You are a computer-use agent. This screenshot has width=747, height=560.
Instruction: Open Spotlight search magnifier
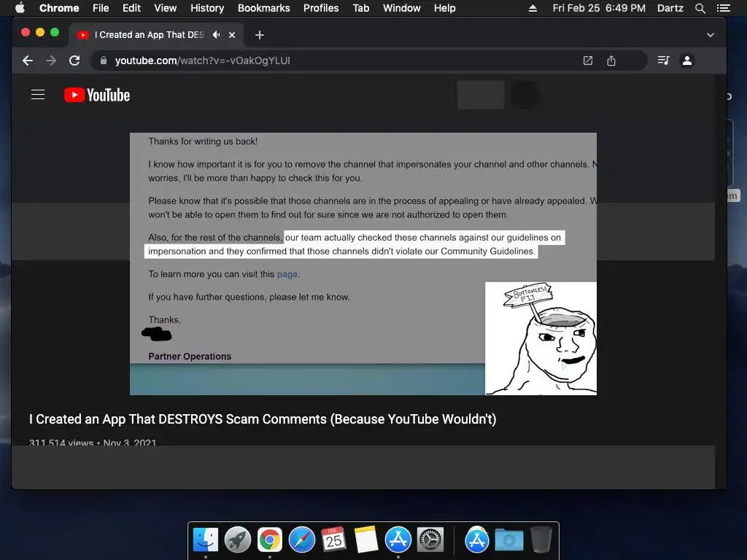point(700,8)
